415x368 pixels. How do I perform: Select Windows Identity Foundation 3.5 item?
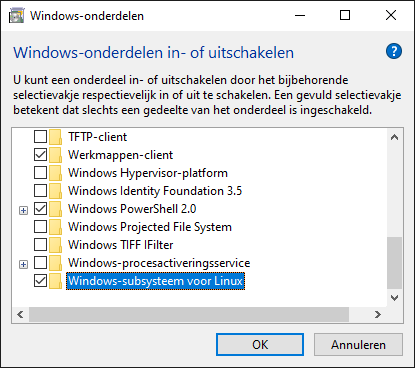click(x=155, y=191)
